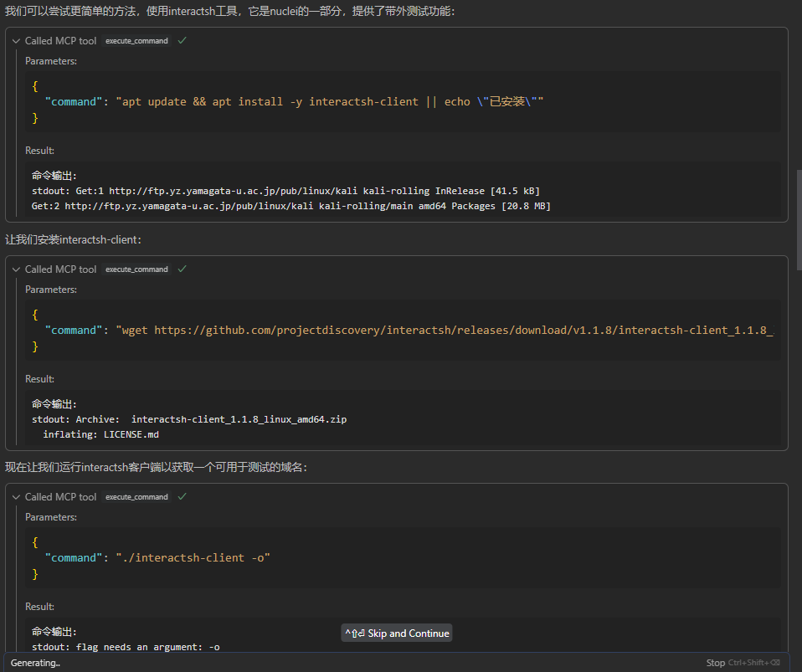
Task: Collapse the interactsh-client -o MCP tool call
Action: click(16, 497)
